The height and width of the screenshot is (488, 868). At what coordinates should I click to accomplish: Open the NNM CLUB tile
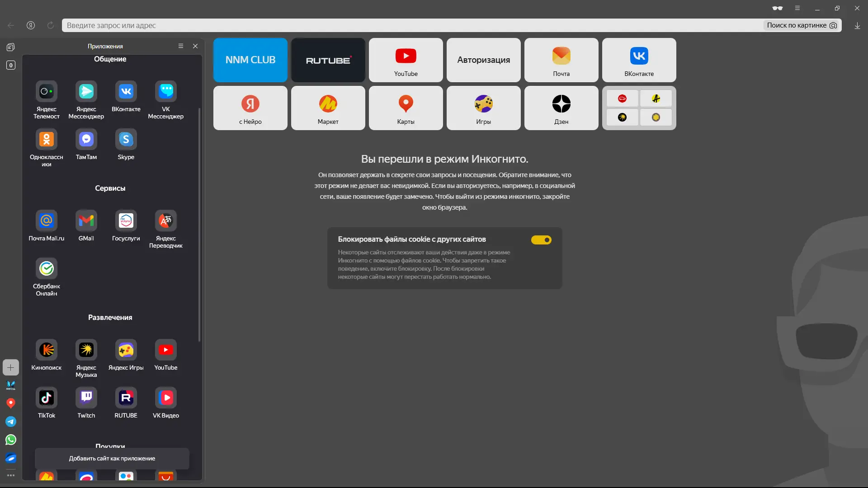(x=250, y=60)
